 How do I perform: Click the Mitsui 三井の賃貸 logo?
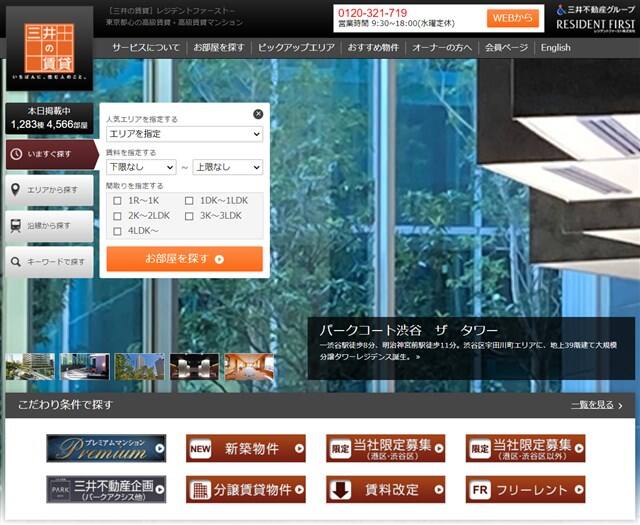[48, 46]
